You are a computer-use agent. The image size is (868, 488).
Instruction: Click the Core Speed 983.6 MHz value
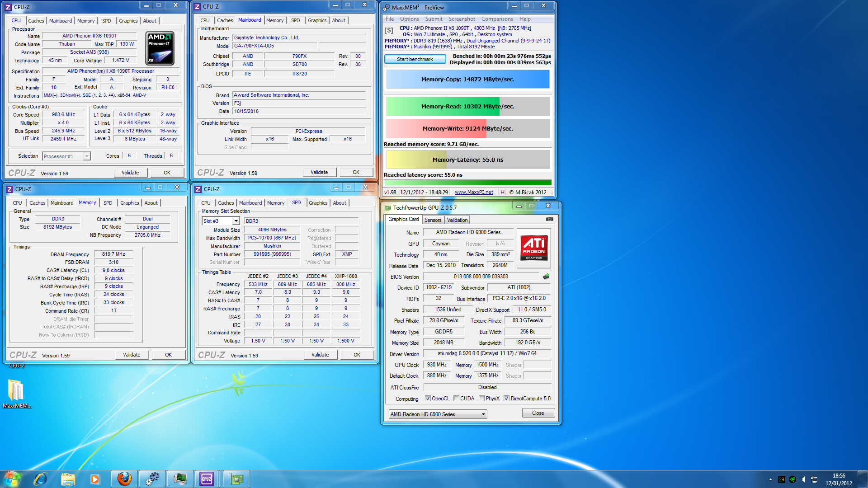click(63, 115)
